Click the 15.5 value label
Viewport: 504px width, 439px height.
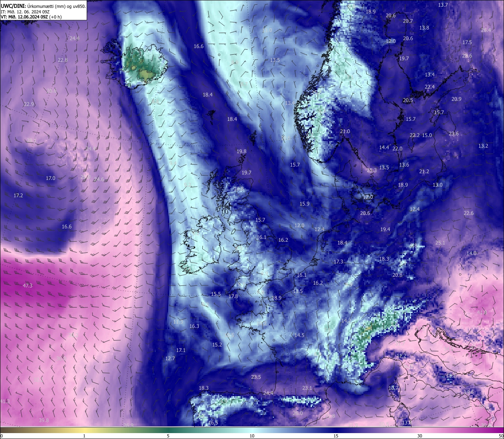point(216,294)
